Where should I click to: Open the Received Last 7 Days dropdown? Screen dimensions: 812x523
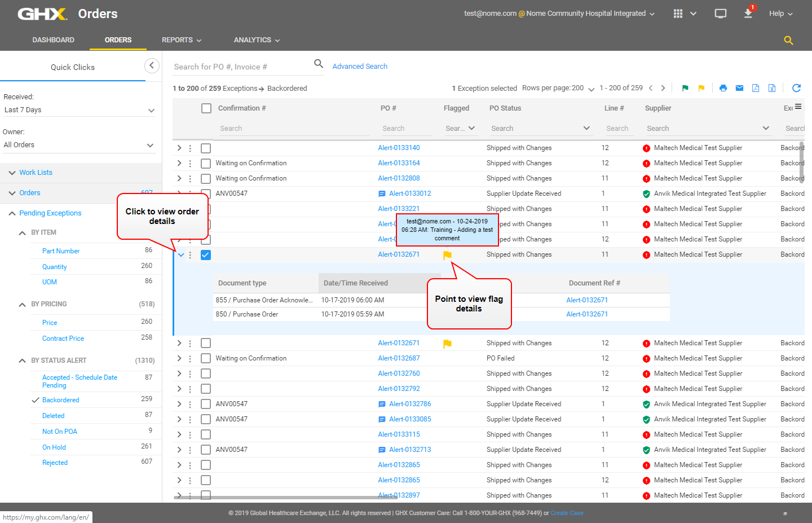pos(79,110)
